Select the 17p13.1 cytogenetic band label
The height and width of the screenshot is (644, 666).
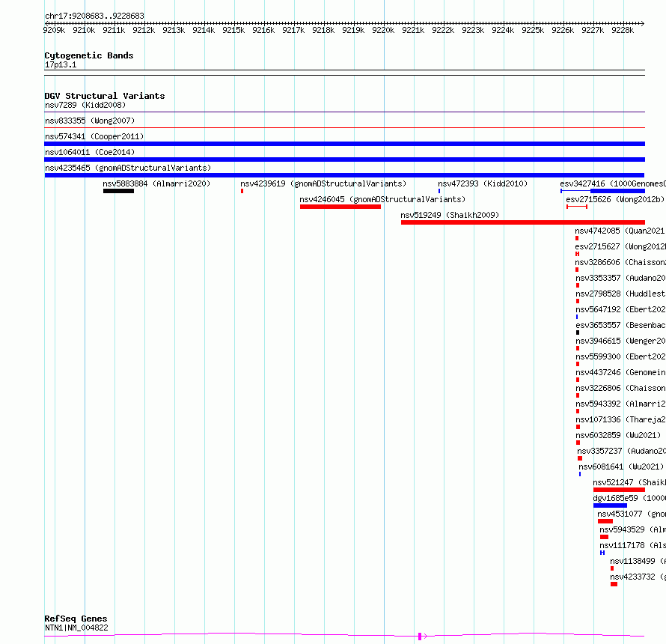[x=61, y=64]
